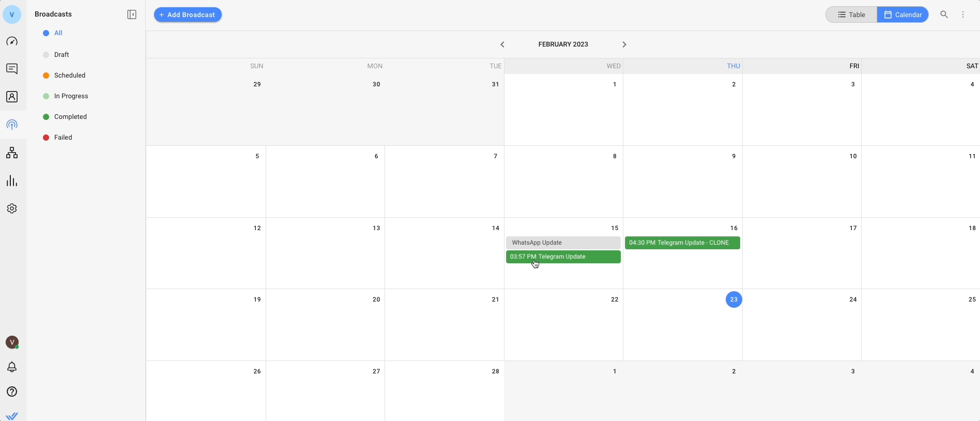Filter broadcasts by Scheduled

(70, 76)
